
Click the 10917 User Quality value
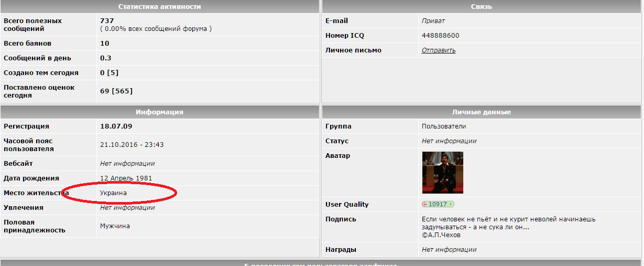click(x=438, y=204)
